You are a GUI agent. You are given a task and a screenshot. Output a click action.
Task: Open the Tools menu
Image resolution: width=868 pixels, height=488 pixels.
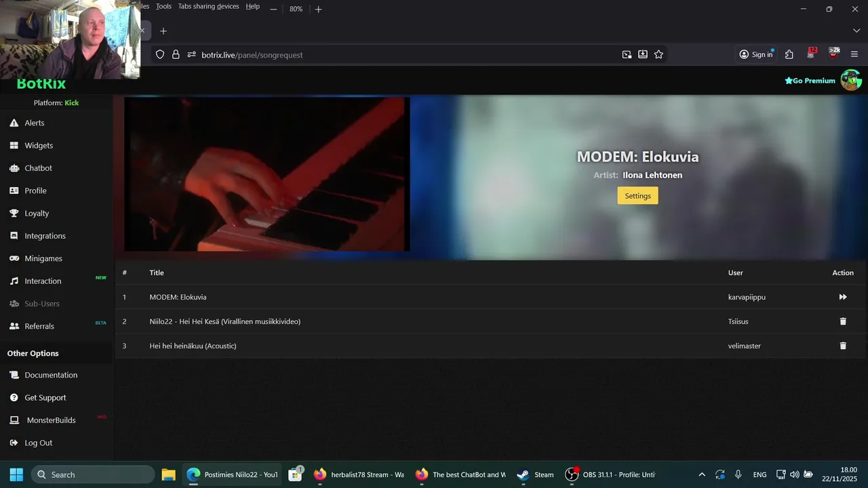click(163, 6)
